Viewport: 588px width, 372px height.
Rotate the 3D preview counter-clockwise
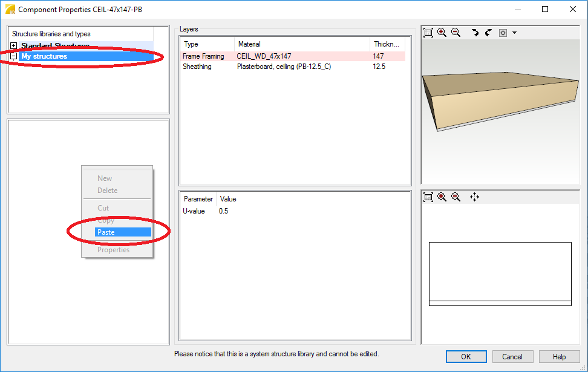pos(475,33)
